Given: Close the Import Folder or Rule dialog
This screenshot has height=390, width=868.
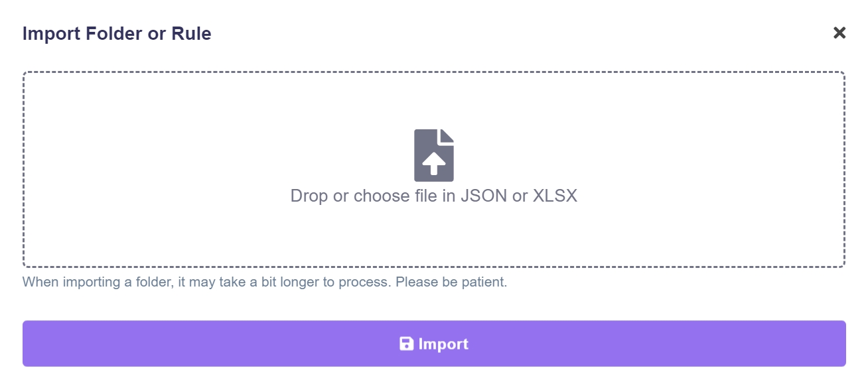Looking at the screenshot, I should 839,33.
